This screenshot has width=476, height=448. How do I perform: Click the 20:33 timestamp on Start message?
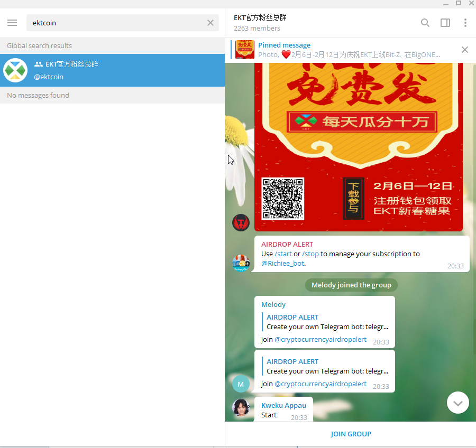(x=299, y=418)
